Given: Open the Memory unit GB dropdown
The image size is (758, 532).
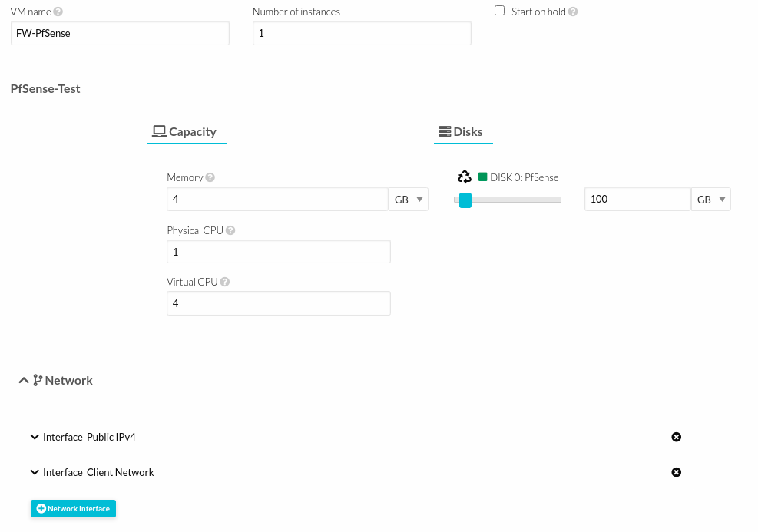Looking at the screenshot, I should coord(409,200).
